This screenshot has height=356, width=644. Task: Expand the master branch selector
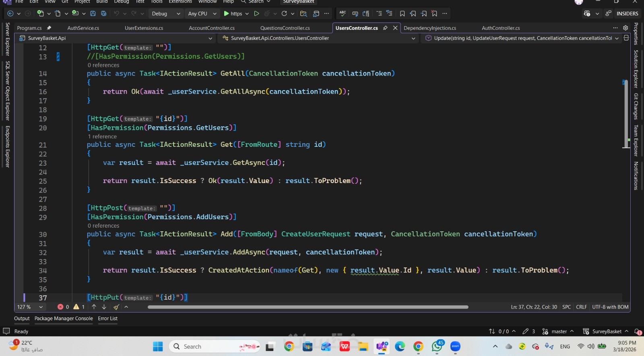point(558,331)
